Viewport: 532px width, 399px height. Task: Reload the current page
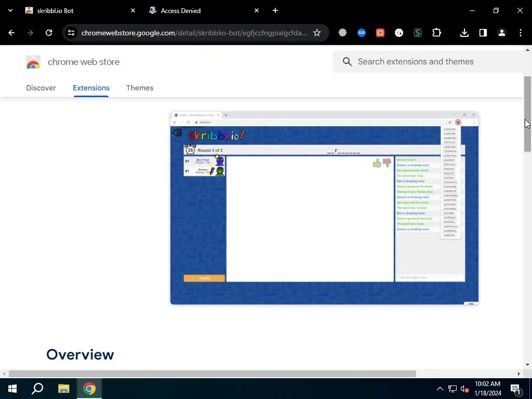[x=49, y=33]
